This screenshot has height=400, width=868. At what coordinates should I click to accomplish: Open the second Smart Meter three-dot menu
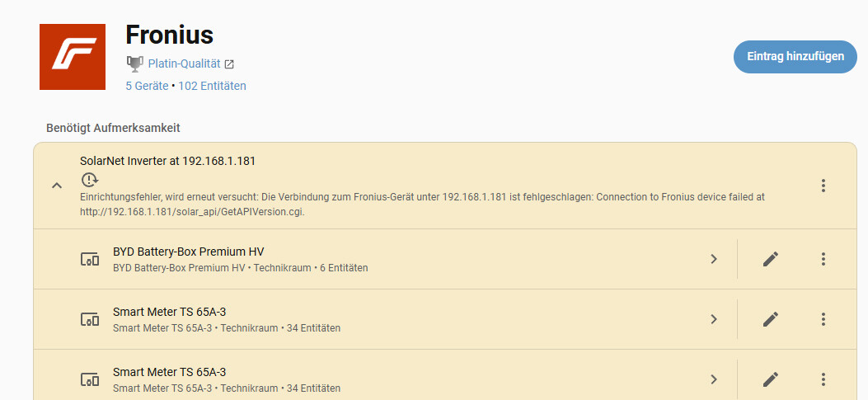coord(823,379)
